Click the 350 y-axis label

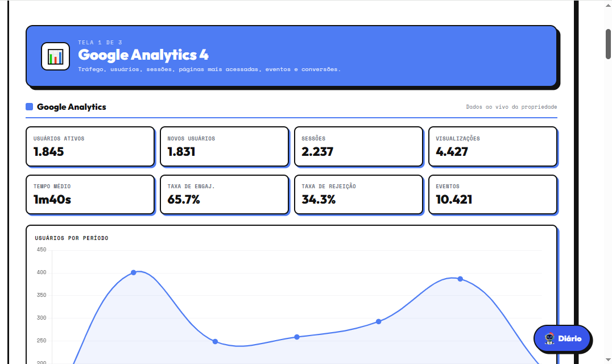[x=42, y=295]
